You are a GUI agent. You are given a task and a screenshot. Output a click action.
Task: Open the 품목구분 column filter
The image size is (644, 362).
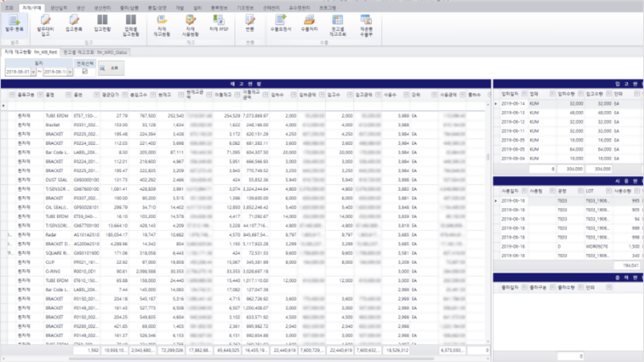pyautogui.click(x=41, y=95)
